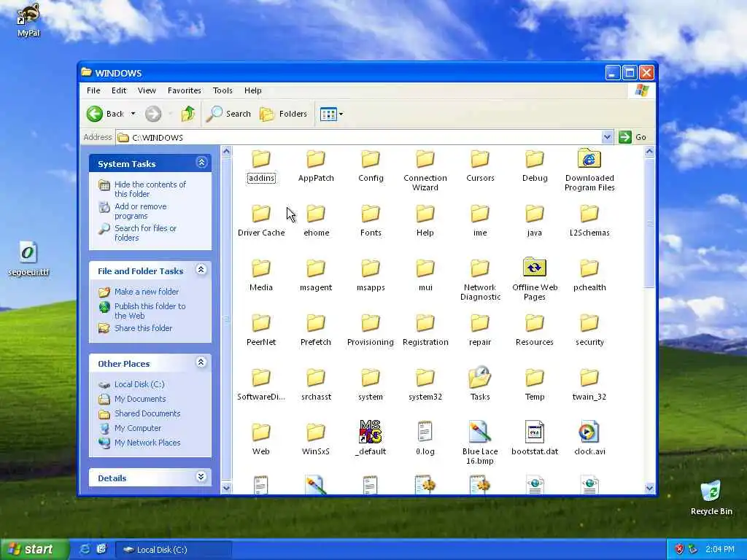Viewport: 747px width, 560px height.
Task: Click the grayed Forward arrow
Action: [153, 114]
